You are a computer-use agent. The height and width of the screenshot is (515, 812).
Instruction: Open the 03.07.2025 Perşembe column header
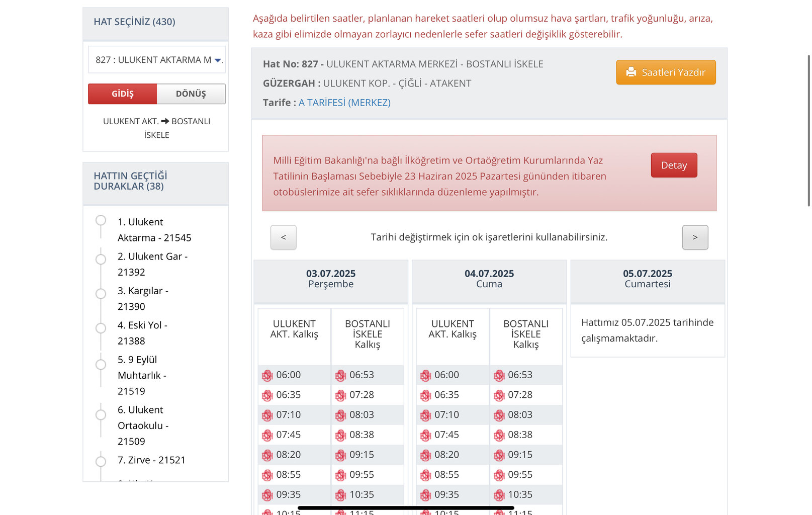click(331, 279)
